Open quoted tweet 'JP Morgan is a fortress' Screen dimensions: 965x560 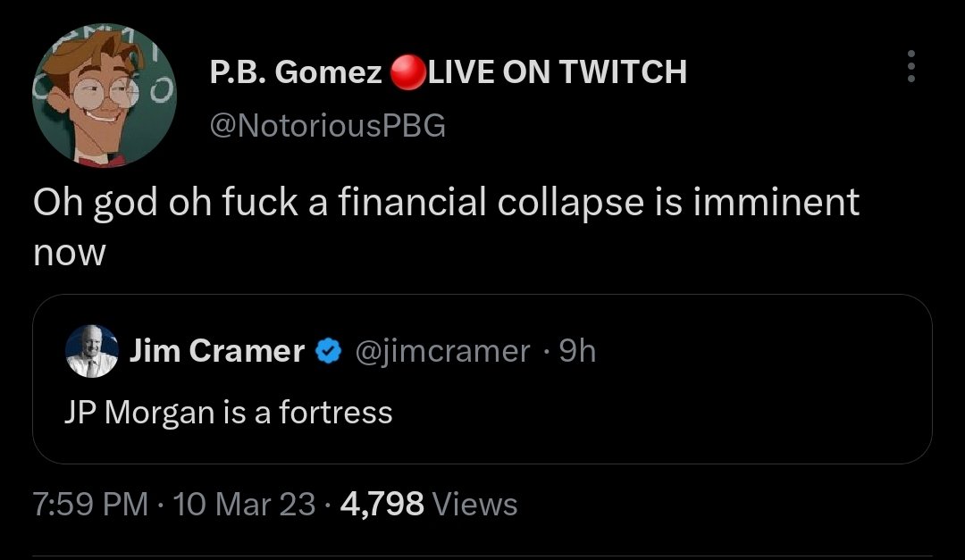[x=229, y=412]
